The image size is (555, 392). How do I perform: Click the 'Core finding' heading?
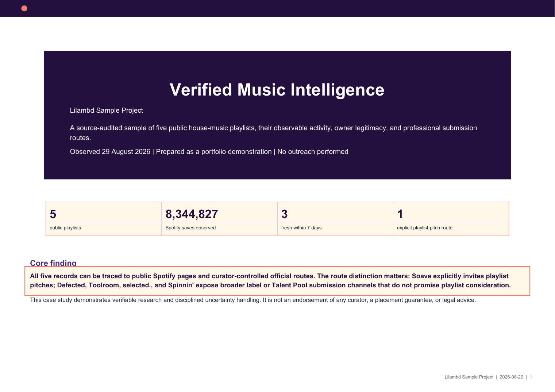(x=53, y=263)
